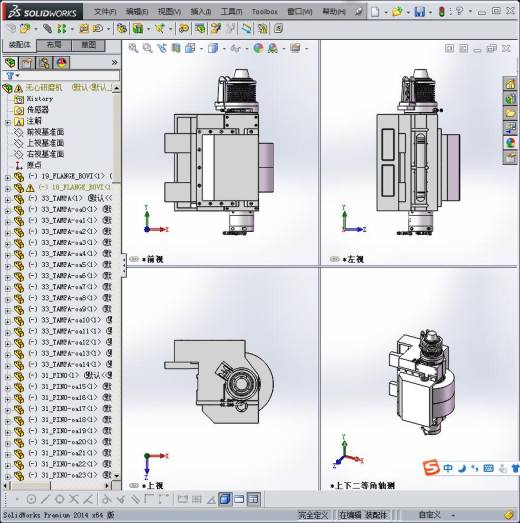Click the Previous View icon
The image size is (520, 523).
pos(162,48)
